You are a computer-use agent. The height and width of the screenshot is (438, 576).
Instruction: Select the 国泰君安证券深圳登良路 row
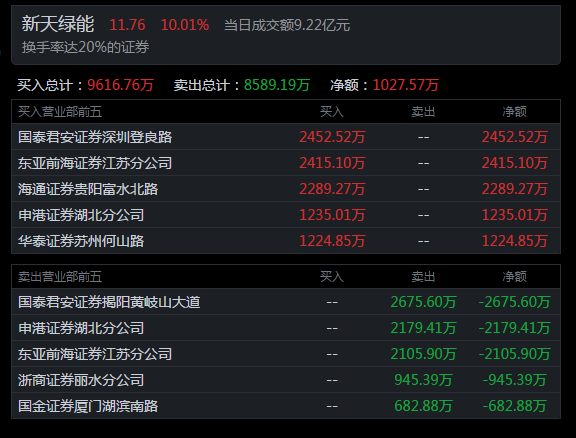pos(286,137)
